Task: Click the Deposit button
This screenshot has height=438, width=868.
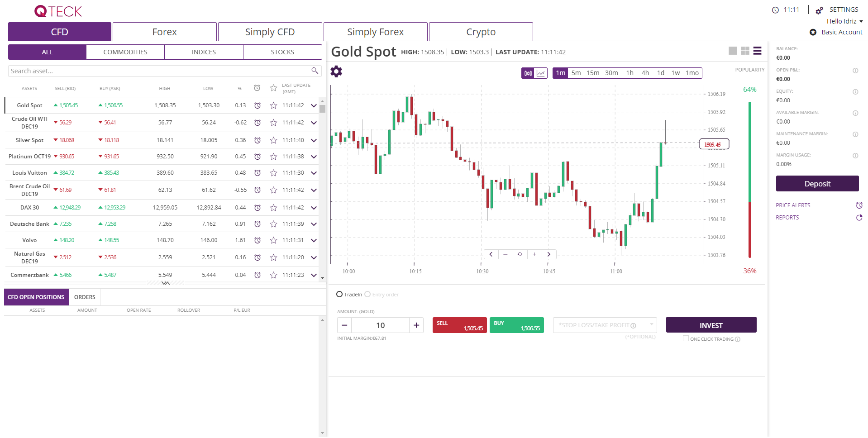Action: (x=817, y=184)
